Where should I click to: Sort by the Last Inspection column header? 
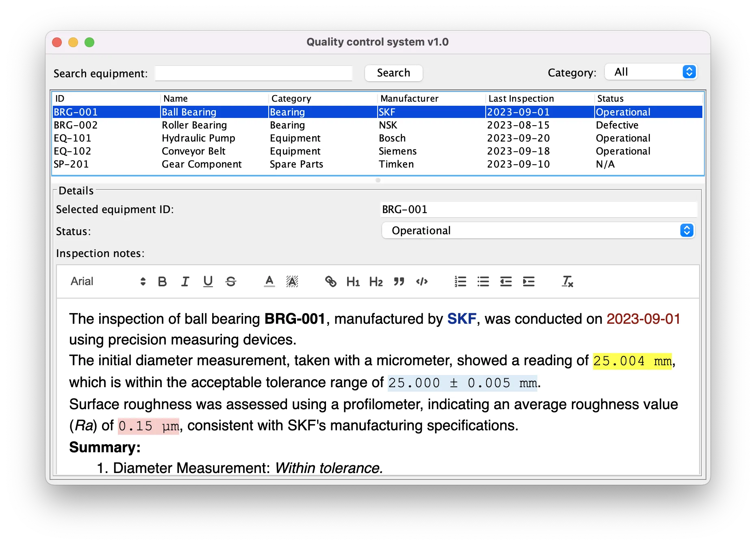click(540, 98)
